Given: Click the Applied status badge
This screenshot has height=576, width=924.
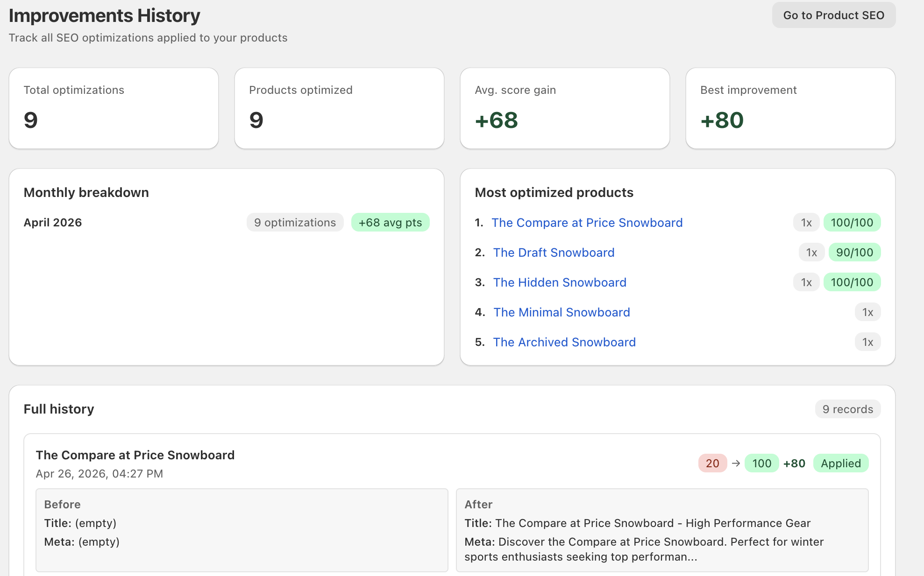Looking at the screenshot, I should [840, 464].
